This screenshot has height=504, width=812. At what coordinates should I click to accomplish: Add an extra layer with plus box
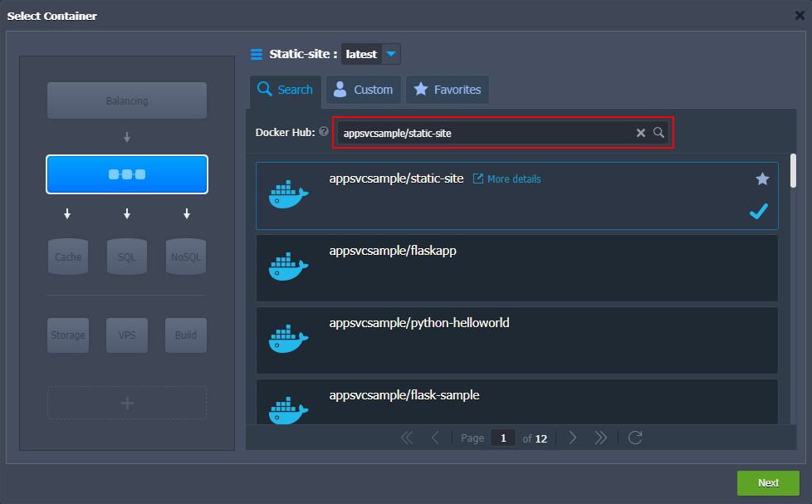[127, 403]
